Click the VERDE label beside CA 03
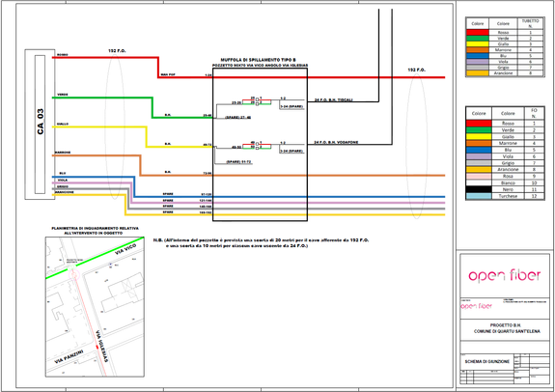The width and height of the screenshot is (555, 392). [63, 95]
